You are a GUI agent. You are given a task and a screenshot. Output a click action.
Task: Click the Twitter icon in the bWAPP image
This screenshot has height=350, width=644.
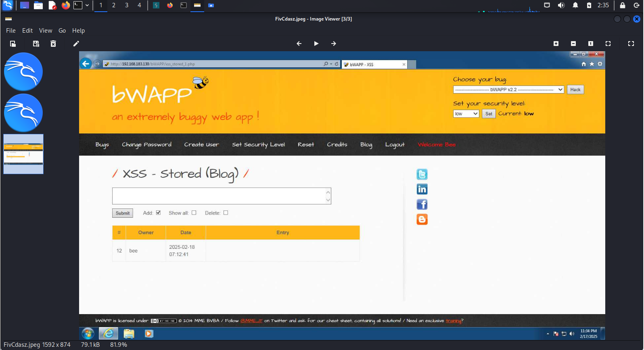(422, 174)
